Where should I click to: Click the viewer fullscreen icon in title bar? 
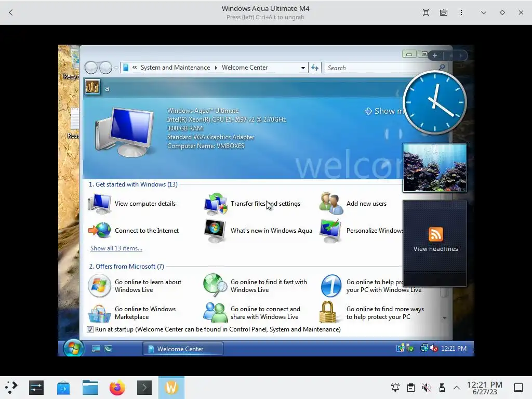(426, 12)
